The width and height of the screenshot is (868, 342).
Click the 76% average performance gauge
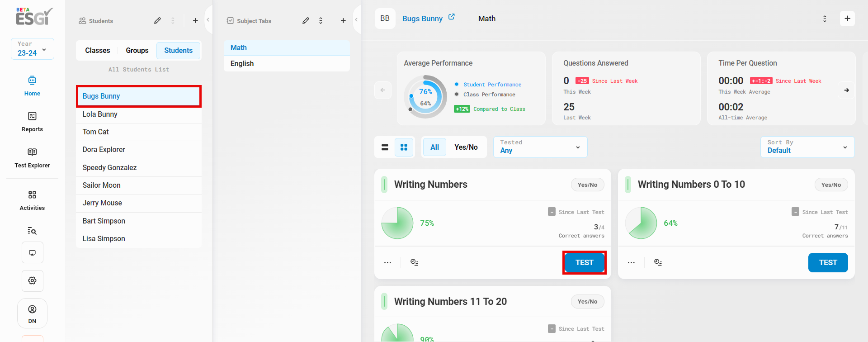click(425, 96)
